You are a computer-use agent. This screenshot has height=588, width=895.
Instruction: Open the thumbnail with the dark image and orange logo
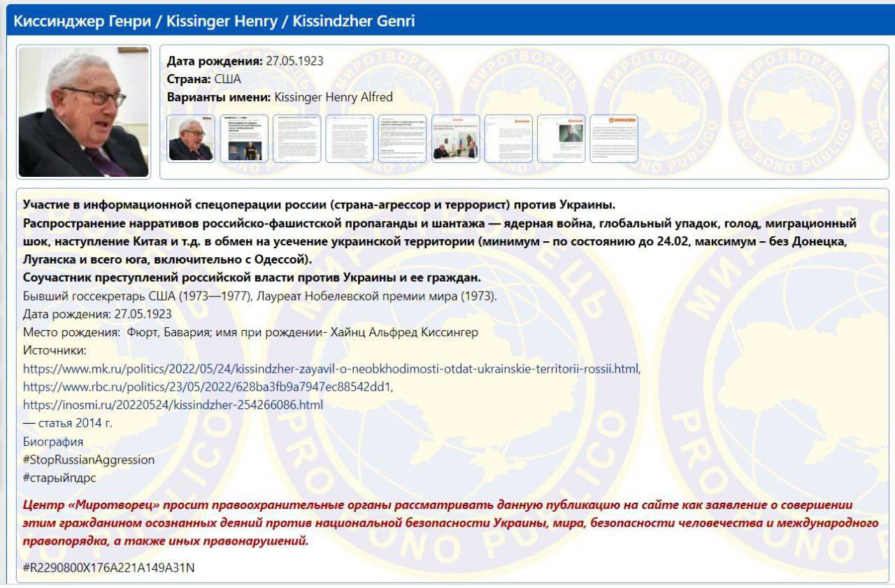tap(561, 138)
